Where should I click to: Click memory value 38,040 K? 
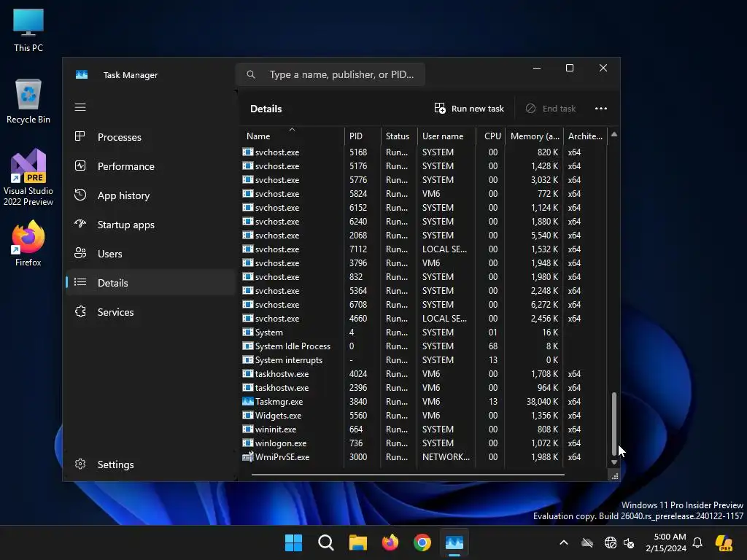[x=542, y=402]
